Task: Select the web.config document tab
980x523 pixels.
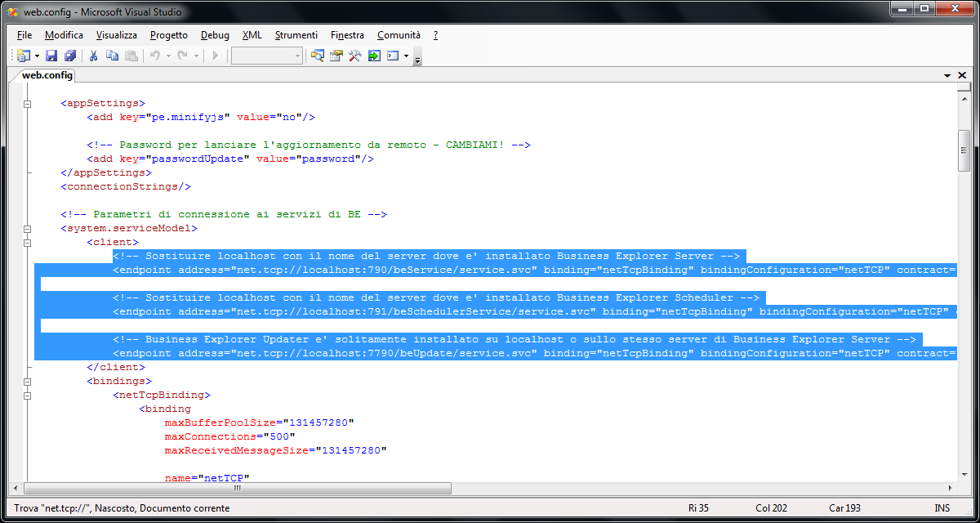Action: tap(47, 75)
